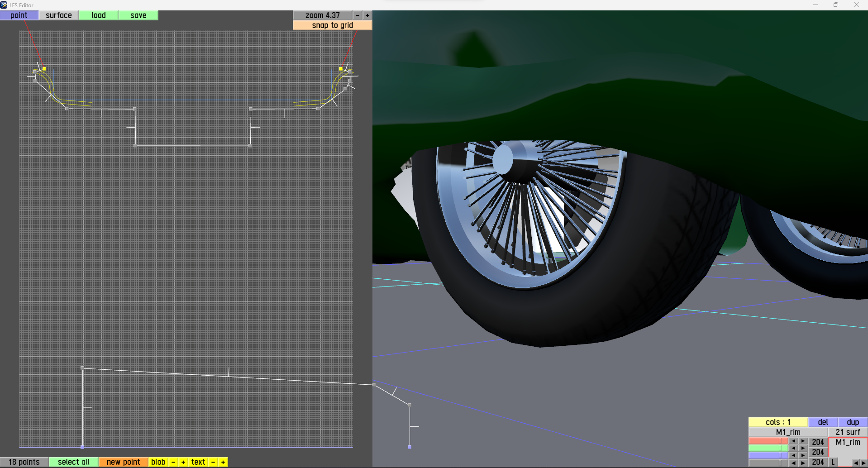Click the load button
868x468 pixels.
[x=99, y=15]
